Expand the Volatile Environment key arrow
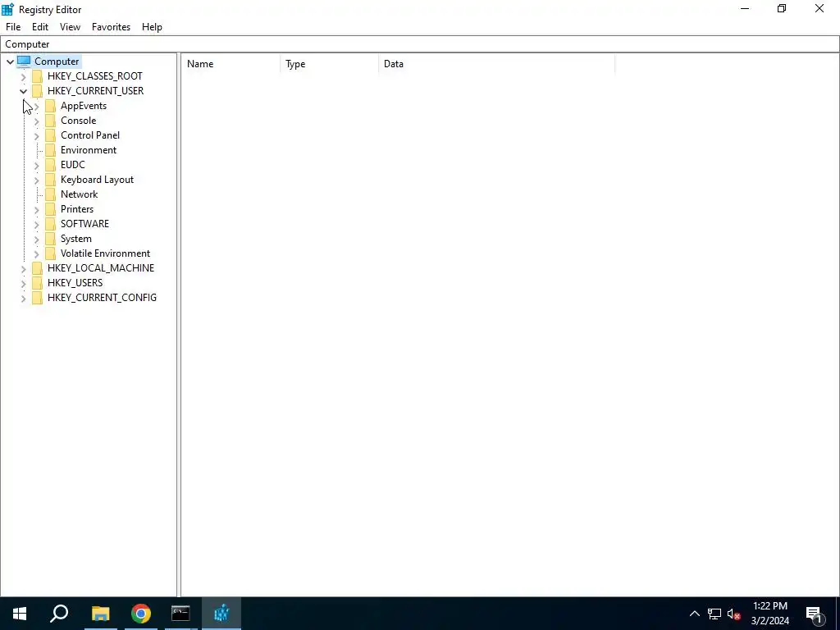The height and width of the screenshot is (630, 840). point(36,253)
